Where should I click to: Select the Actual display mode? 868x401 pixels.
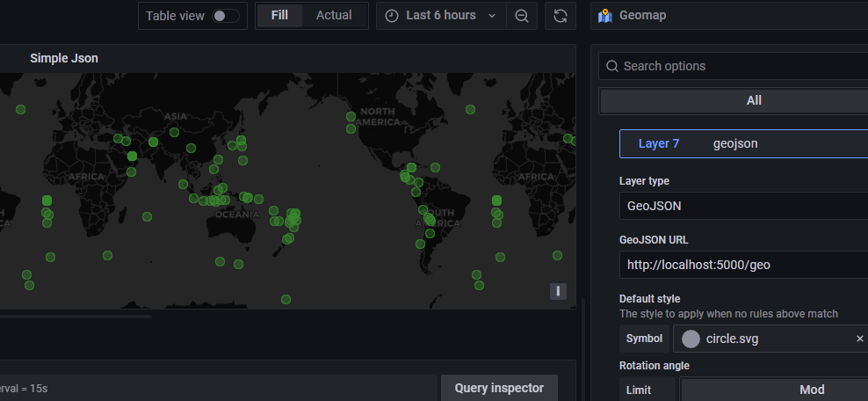tap(334, 16)
